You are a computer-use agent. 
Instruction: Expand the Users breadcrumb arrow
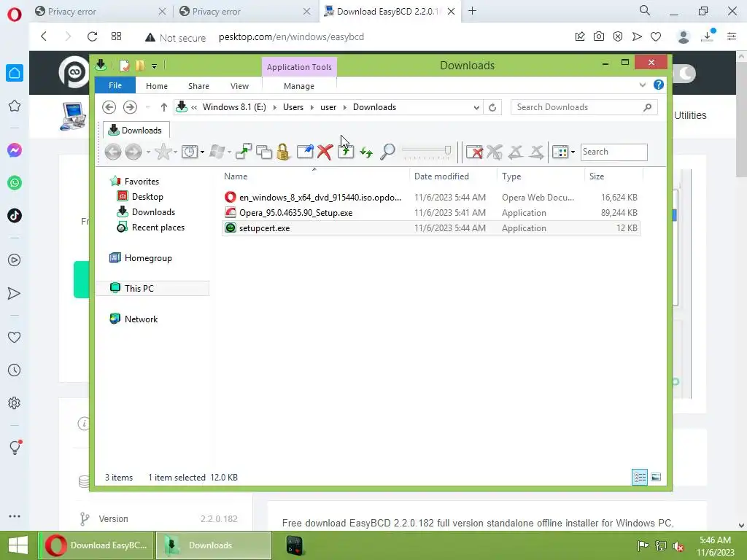tap(312, 108)
